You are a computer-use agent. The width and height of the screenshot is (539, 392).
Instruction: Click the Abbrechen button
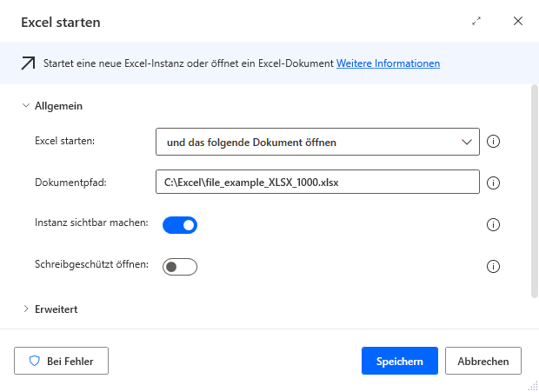pyautogui.click(x=483, y=361)
